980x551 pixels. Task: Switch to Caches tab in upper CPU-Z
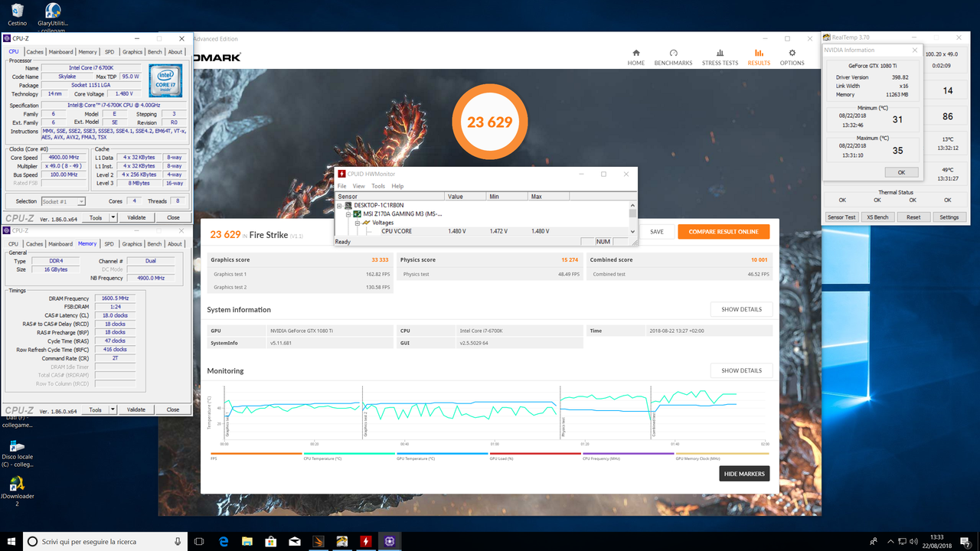(35, 52)
